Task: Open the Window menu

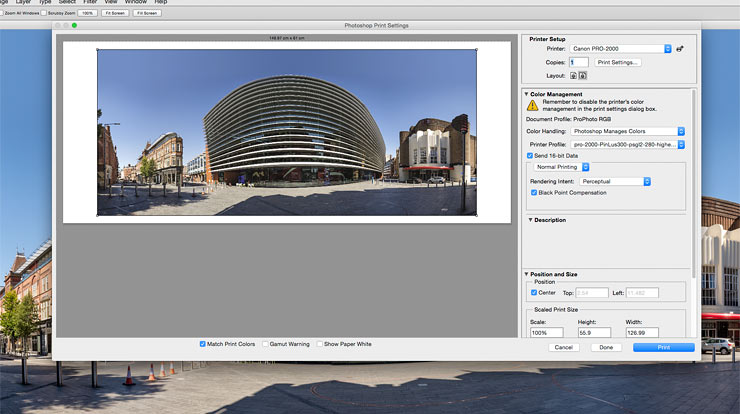Action: pos(135,2)
